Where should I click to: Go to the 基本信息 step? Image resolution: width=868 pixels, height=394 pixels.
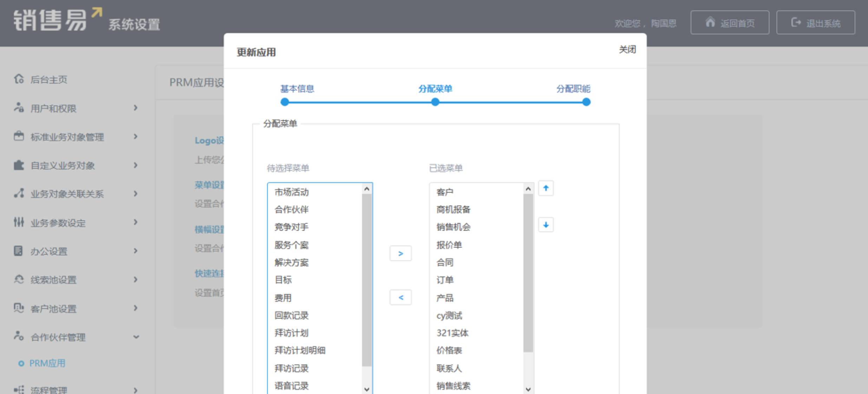297,89
